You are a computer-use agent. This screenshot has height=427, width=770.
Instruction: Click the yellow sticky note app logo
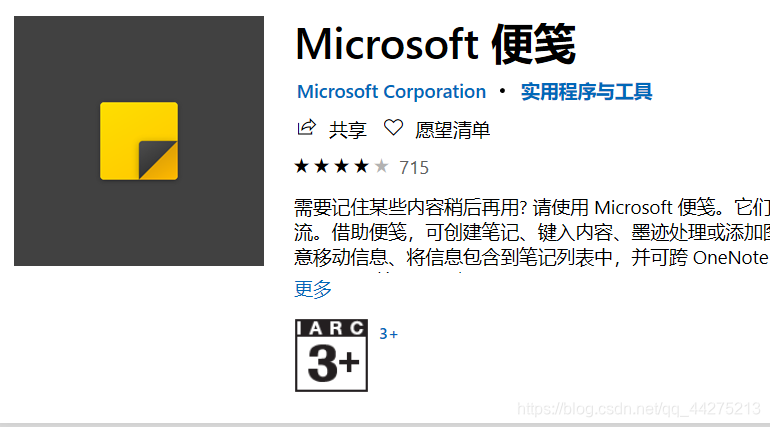pos(139,141)
